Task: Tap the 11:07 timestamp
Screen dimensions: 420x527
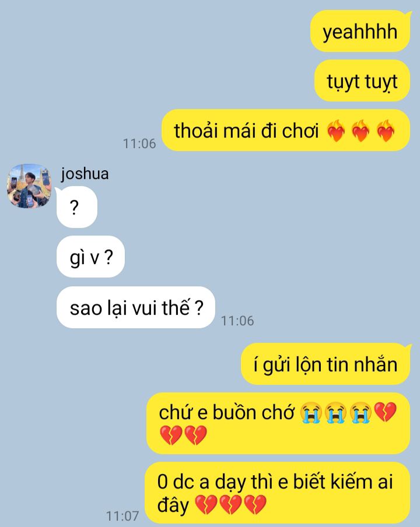Action: [123, 515]
